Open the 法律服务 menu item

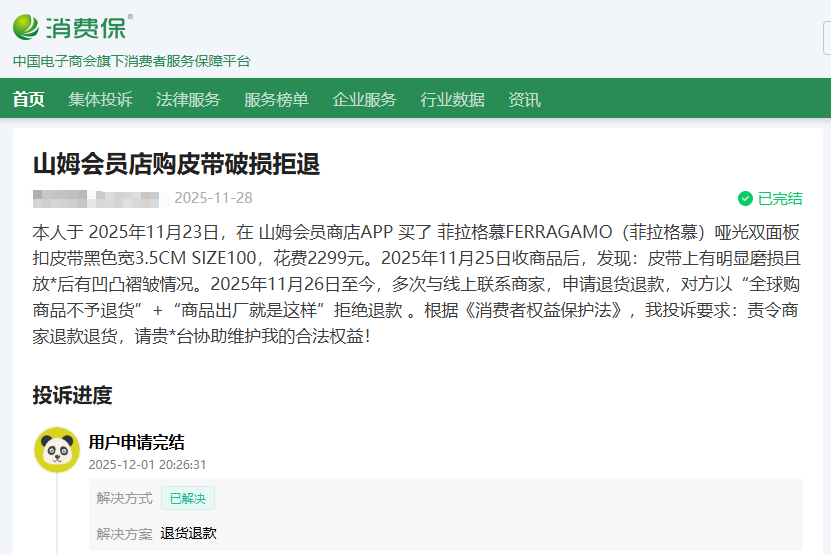tap(188, 99)
